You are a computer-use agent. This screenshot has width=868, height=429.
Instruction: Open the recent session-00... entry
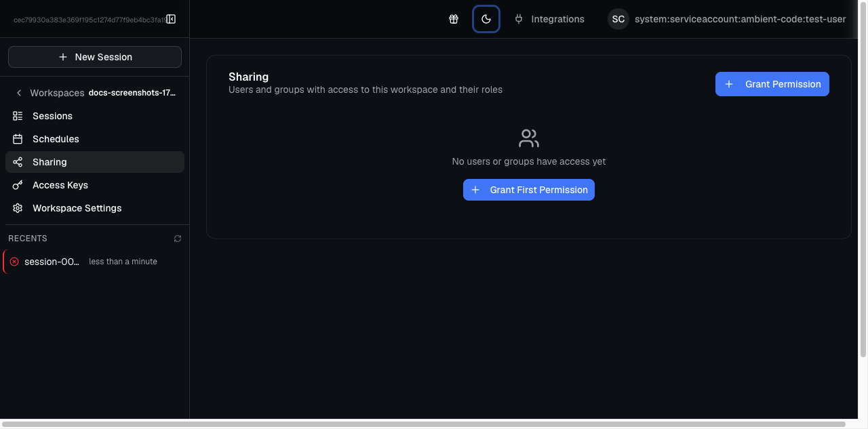52,262
